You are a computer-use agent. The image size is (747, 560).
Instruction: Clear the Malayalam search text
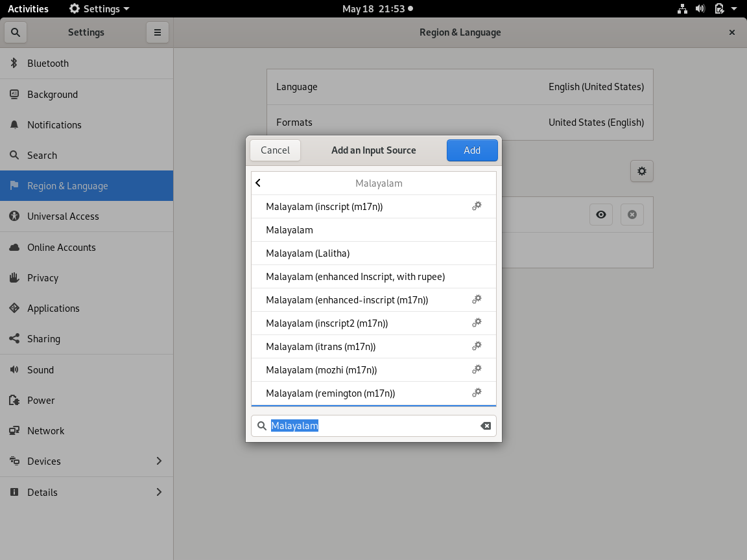tap(485, 426)
